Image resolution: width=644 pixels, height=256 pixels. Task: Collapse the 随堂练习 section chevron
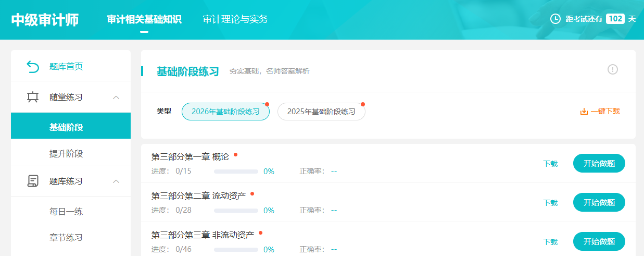116,97
